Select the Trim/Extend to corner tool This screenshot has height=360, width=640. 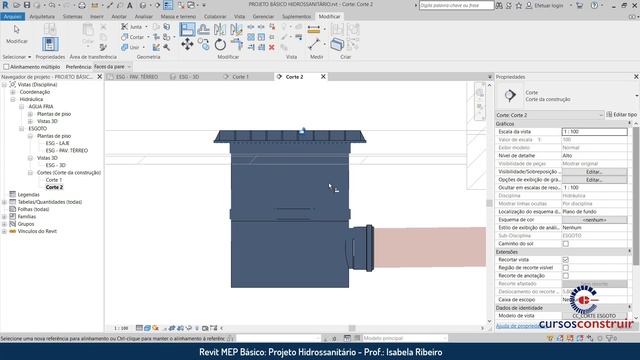(x=236, y=44)
